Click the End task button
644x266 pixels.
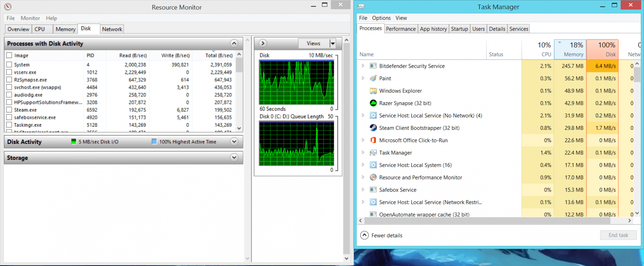coord(618,235)
